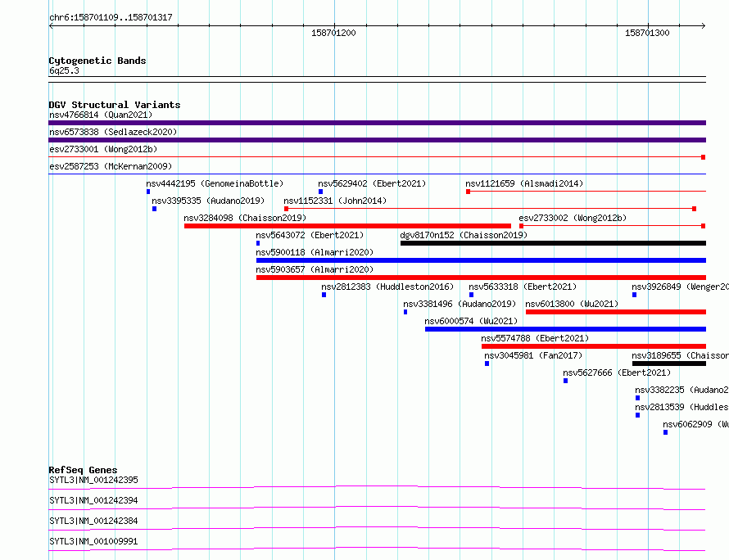Select nsv3395335 (Audano2019) variant label
The width and height of the screenshot is (729, 560).
click(208, 201)
